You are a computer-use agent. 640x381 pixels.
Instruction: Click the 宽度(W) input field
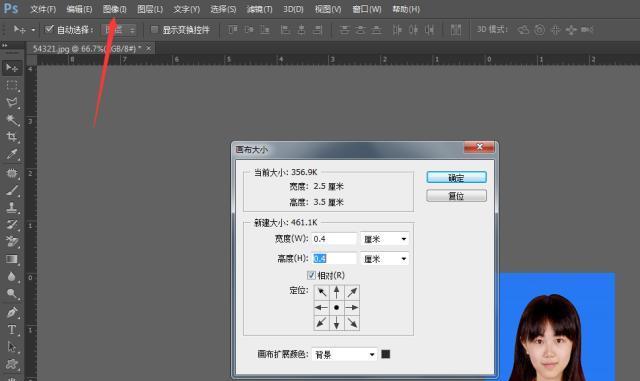click(334, 239)
